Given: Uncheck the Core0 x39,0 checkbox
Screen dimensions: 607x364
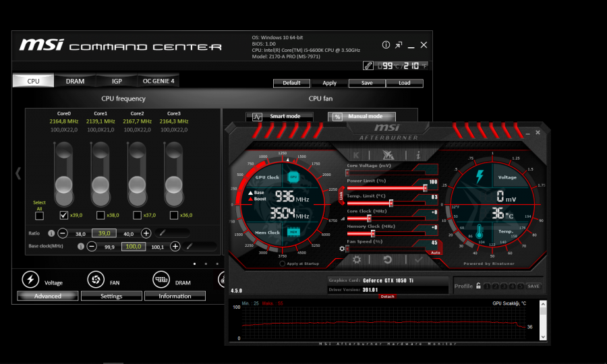Looking at the screenshot, I should tap(64, 215).
